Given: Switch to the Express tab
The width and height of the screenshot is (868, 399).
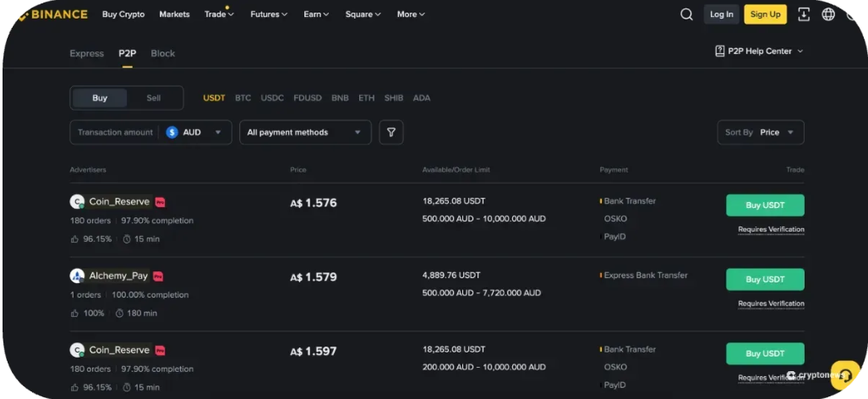Looking at the screenshot, I should pos(87,53).
